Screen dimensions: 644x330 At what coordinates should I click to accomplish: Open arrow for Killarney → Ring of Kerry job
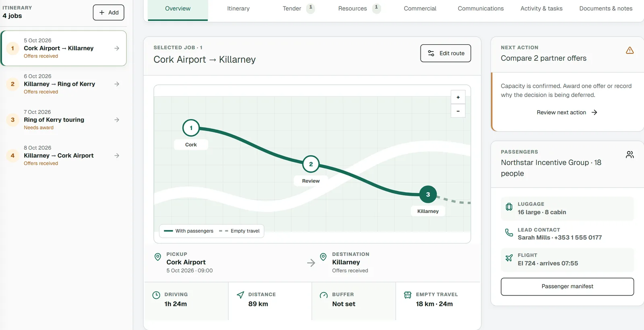(117, 84)
